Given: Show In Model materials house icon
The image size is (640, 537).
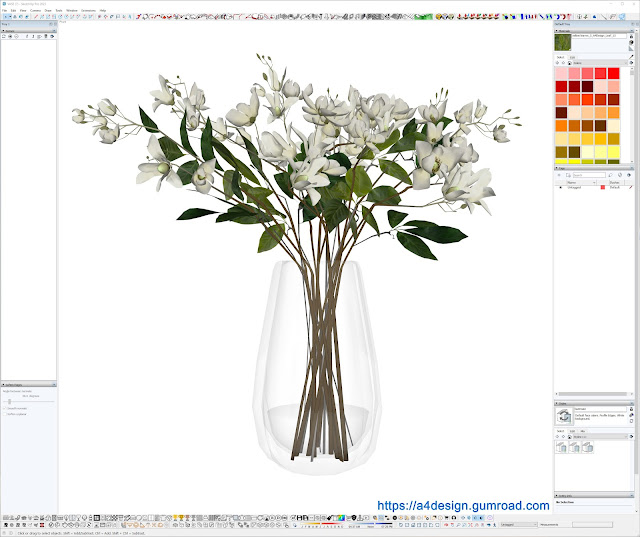Looking at the screenshot, I should (x=569, y=63).
